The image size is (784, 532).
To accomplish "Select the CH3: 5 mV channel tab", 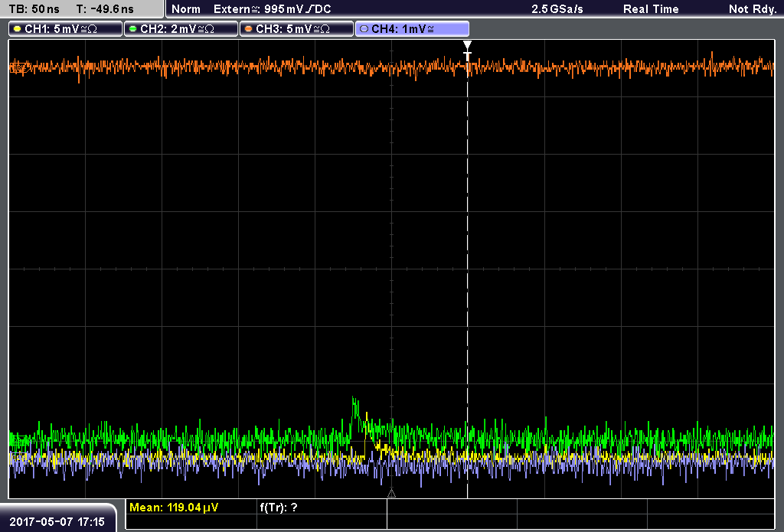I will click(x=296, y=29).
